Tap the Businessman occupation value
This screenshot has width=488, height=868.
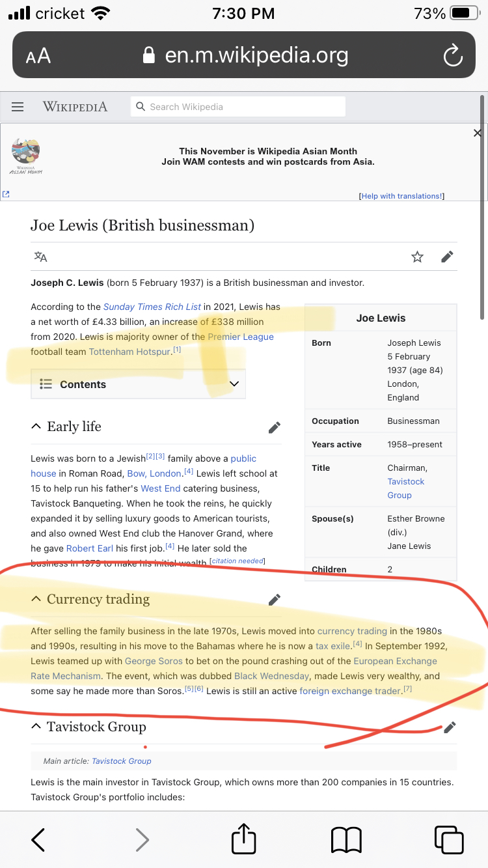[x=413, y=421]
